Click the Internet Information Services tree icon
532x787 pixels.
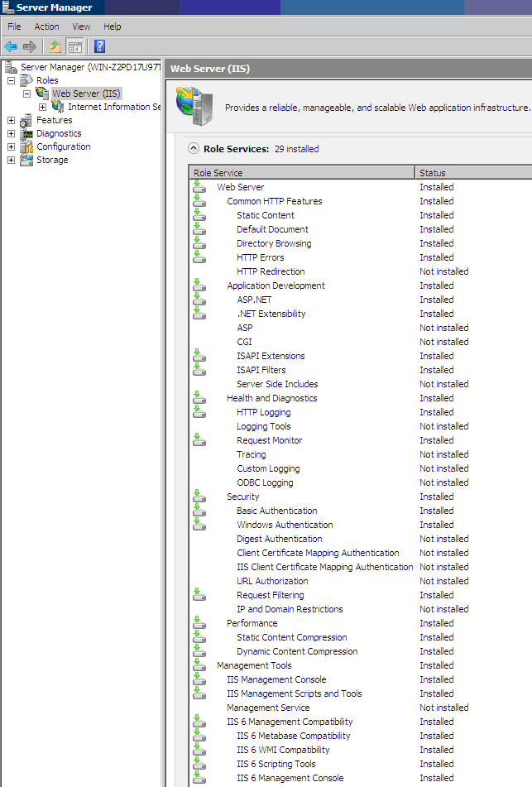[58, 107]
